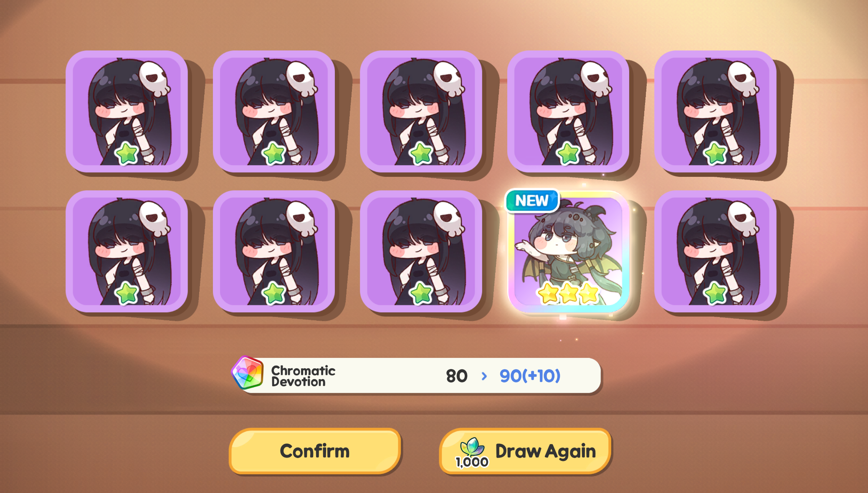The image size is (868, 493).
Task: Tap the leaf currency icon on Draw Again
Action: point(472,447)
